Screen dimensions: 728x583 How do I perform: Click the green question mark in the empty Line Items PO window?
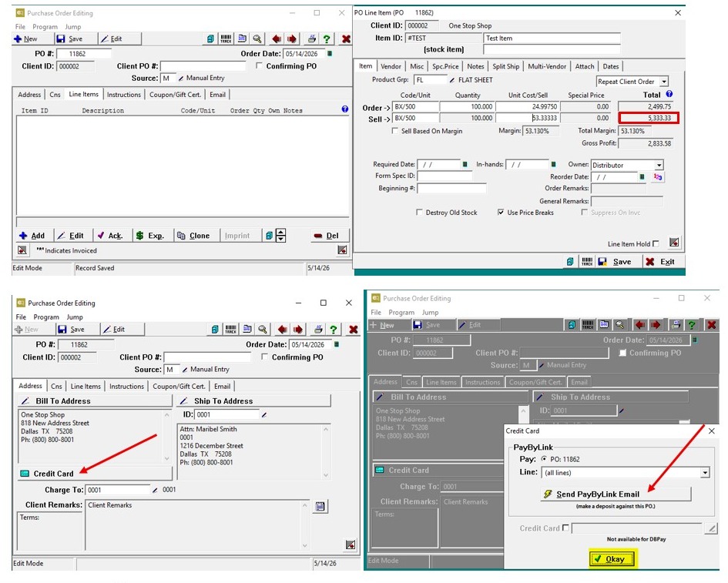327,39
